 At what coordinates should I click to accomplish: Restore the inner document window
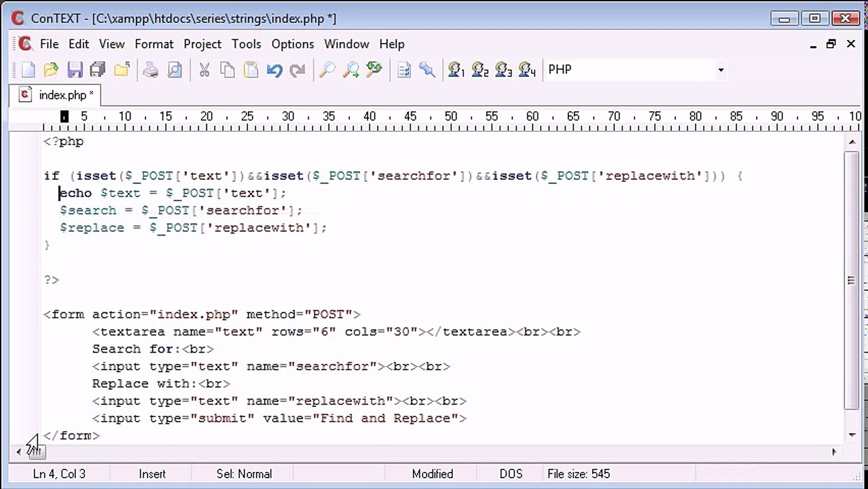[831, 44]
